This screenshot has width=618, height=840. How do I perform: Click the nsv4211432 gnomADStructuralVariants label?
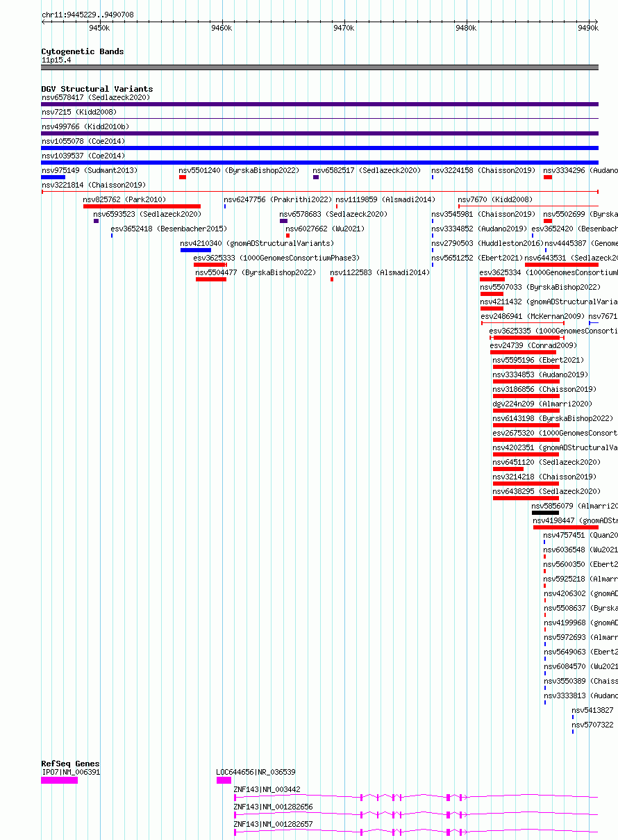549,302
